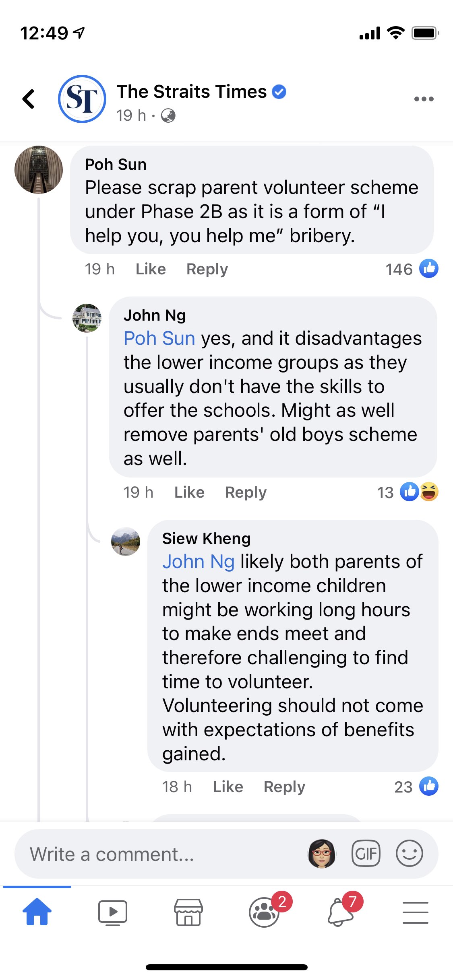This screenshot has height=980, width=453.
Task: Like Poh Sun's comment
Action: pos(151,269)
